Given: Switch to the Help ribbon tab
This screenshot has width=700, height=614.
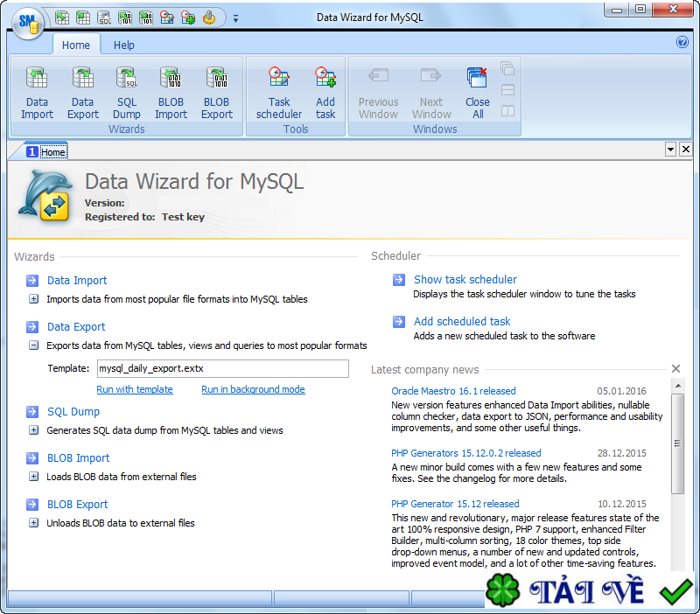Looking at the screenshot, I should click(123, 45).
